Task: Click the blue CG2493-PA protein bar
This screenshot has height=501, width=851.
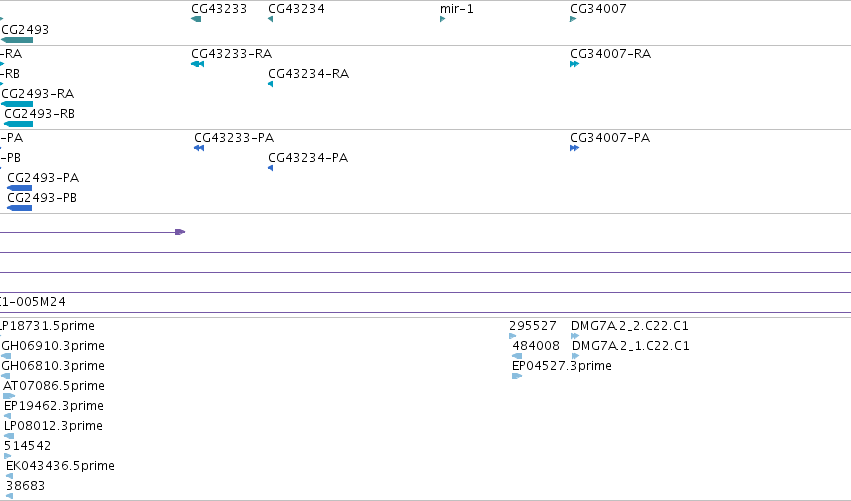Action: [20, 188]
